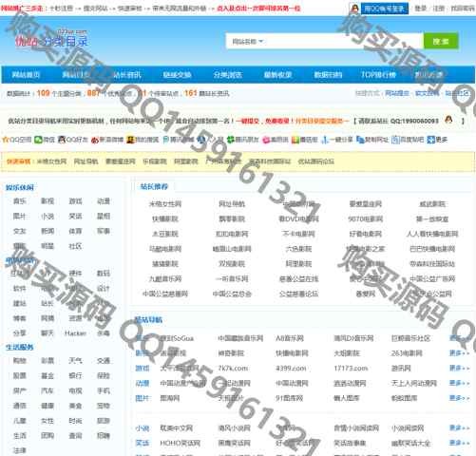Open the 17173.com site link
476x456 pixels.
click(351, 369)
